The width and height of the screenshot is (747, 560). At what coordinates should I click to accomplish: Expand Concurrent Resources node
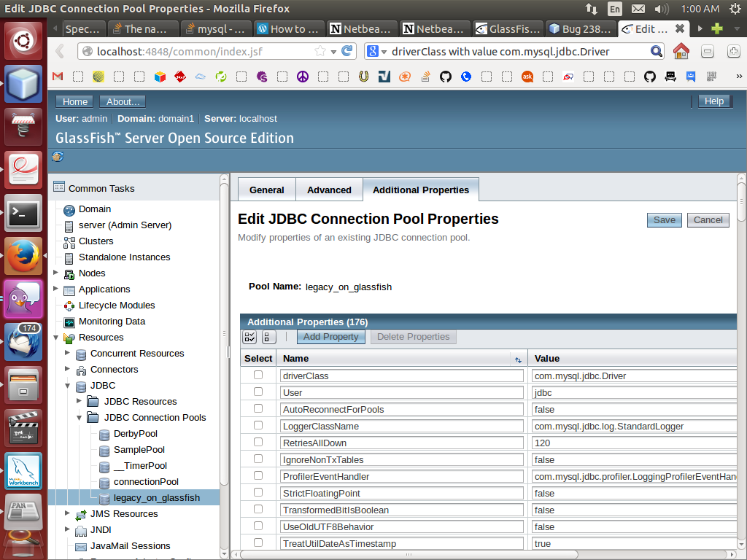tap(67, 353)
